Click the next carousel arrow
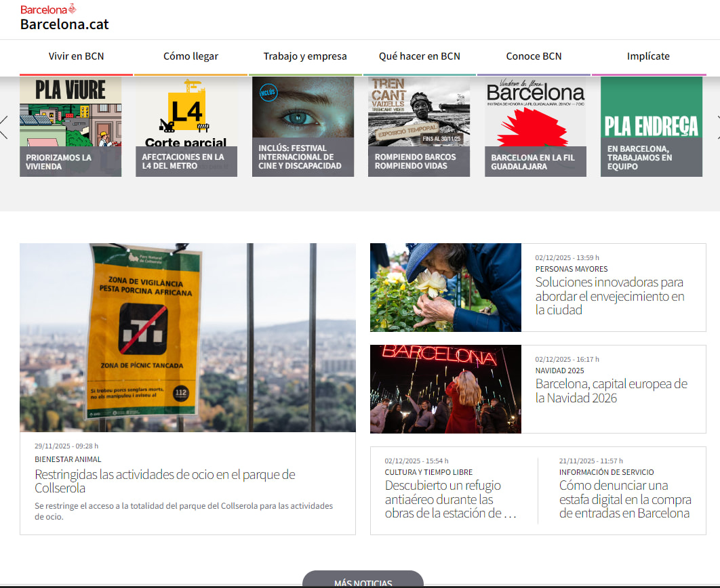The height and width of the screenshot is (588, 720). [717, 127]
